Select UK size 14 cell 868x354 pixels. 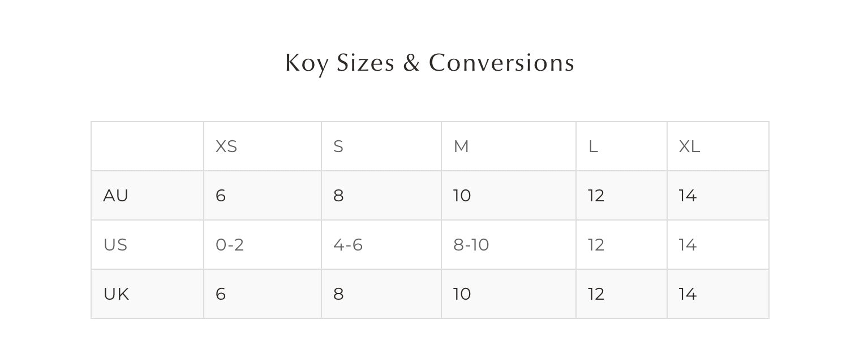coord(687,294)
